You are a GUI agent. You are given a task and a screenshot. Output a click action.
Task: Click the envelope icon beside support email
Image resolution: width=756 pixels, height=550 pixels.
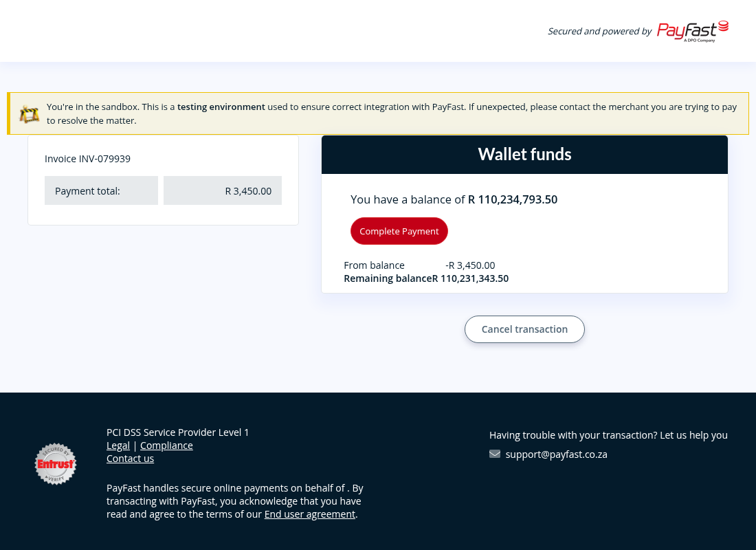[x=495, y=454]
